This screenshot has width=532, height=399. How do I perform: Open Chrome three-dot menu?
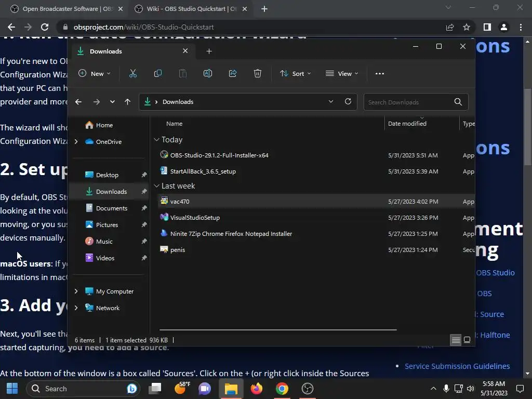coord(521,27)
